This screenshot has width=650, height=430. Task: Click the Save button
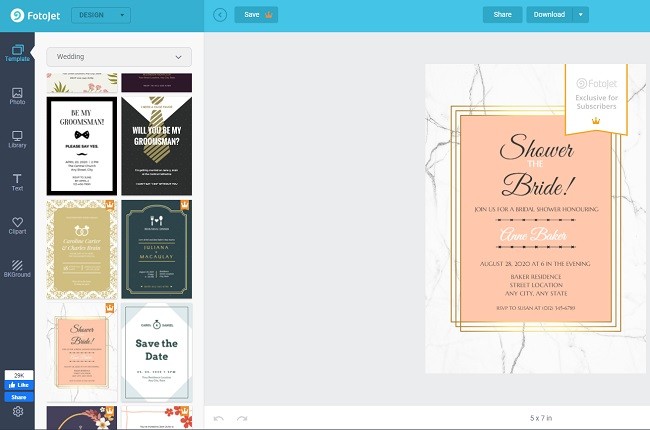256,15
